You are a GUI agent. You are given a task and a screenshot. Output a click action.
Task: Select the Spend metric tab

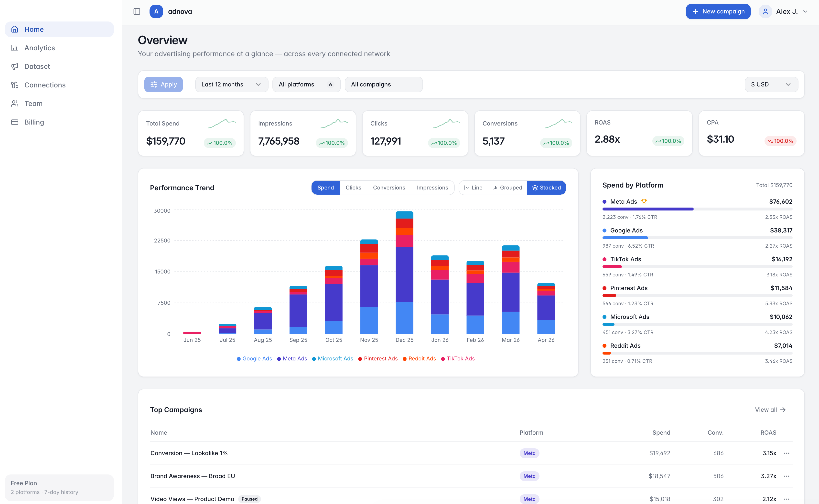click(325, 188)
